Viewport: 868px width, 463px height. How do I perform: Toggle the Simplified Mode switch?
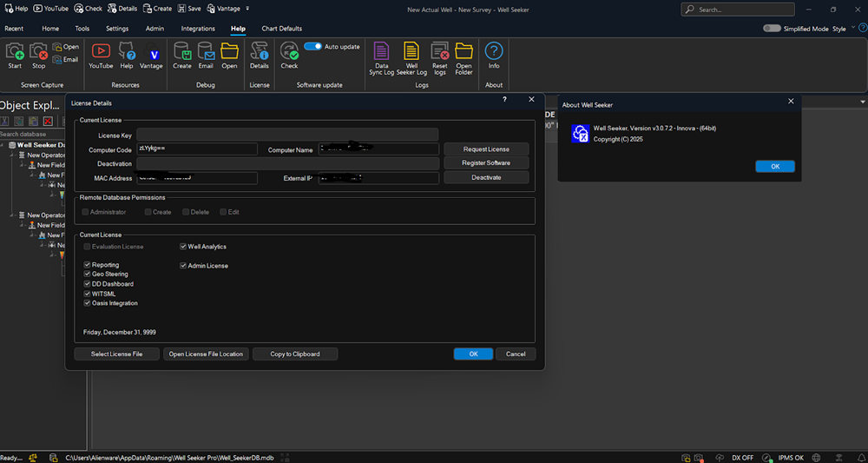coord(772,29)
